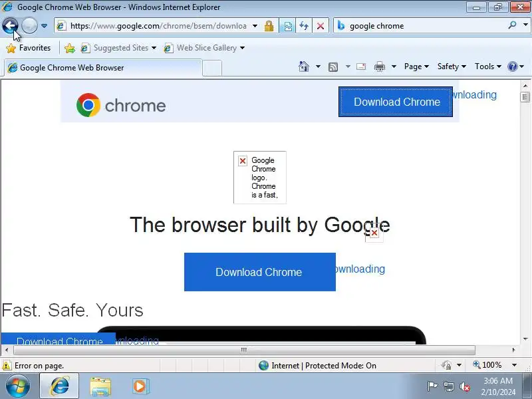532x399 pixels.
Task: Expand the address bar autocomplete dropdown
Action: (255, 26)
